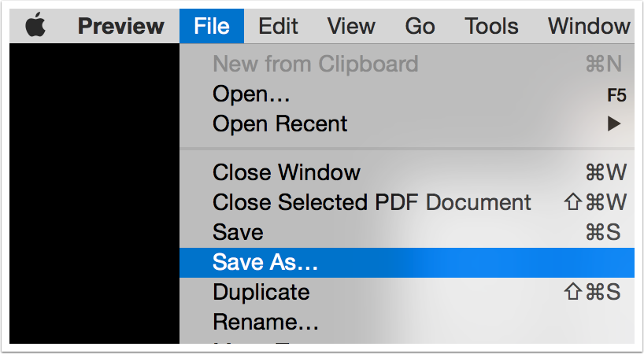This screenshot has height=354, width=644.
Task: Open the Edit menu
Action: click(x=278, y=27)
